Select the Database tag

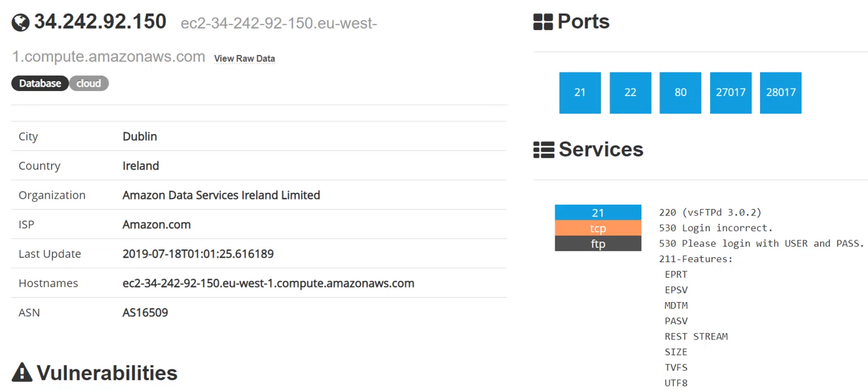tap(40, 83)
